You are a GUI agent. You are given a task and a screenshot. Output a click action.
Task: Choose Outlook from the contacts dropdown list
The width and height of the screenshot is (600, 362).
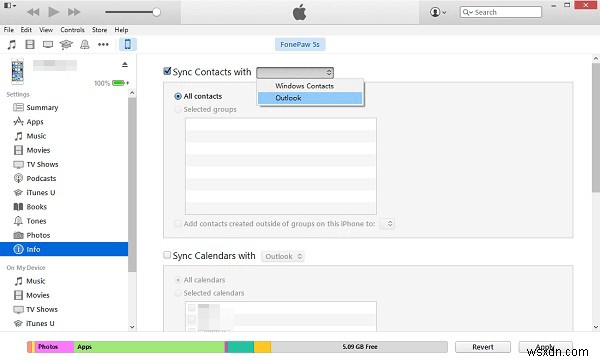click(310, 98)
